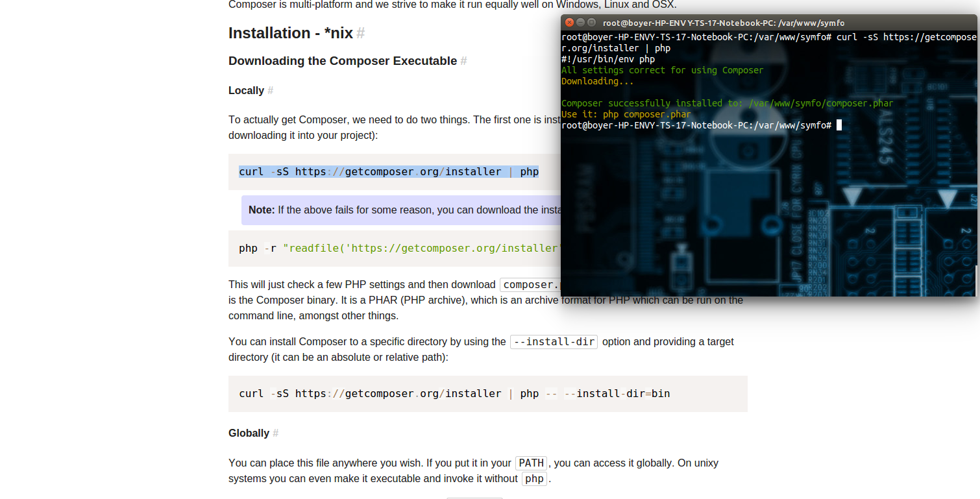Viewport: 980px width, 499px height.
Task: Click the curl command with --install-dir=bin
Action: pos(454,394)
